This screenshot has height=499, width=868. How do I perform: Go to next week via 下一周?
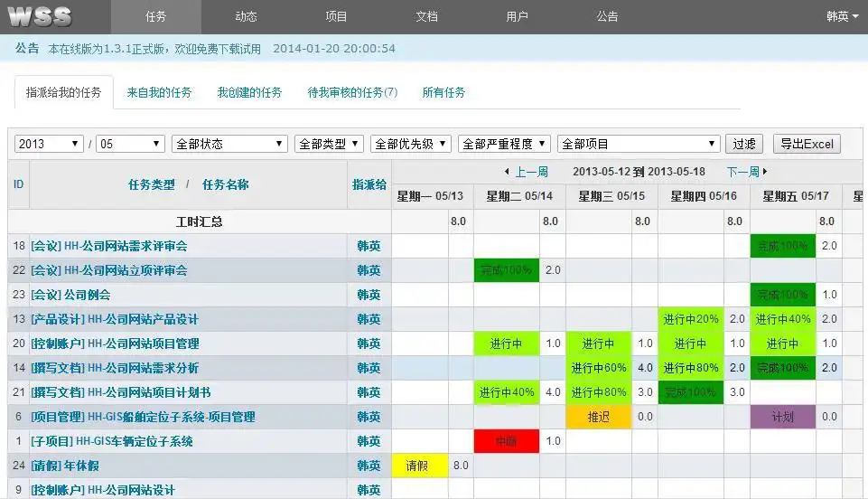pos(747,172)
